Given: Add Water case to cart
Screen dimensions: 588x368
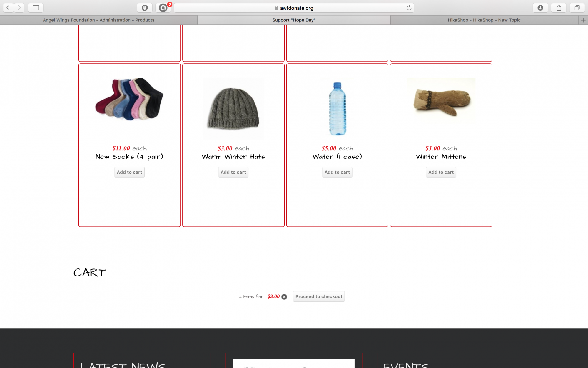Looking at the screenshot, I should point(337,172).
